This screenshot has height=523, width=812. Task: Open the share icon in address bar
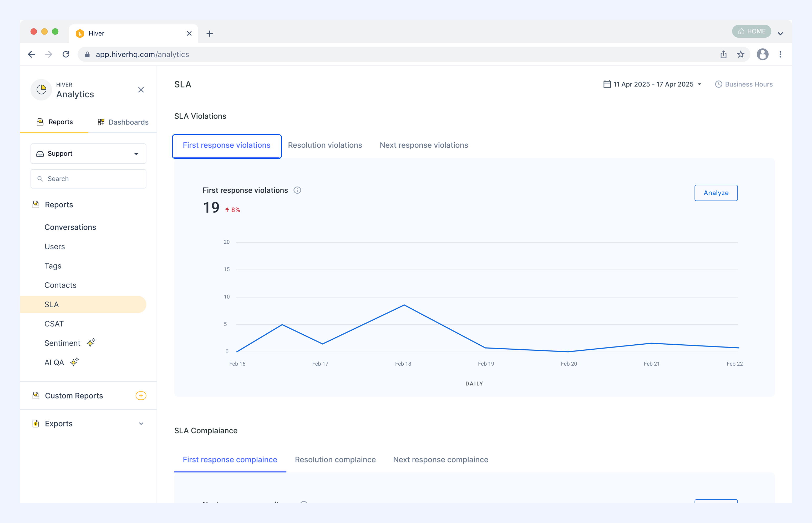point(723,54)
